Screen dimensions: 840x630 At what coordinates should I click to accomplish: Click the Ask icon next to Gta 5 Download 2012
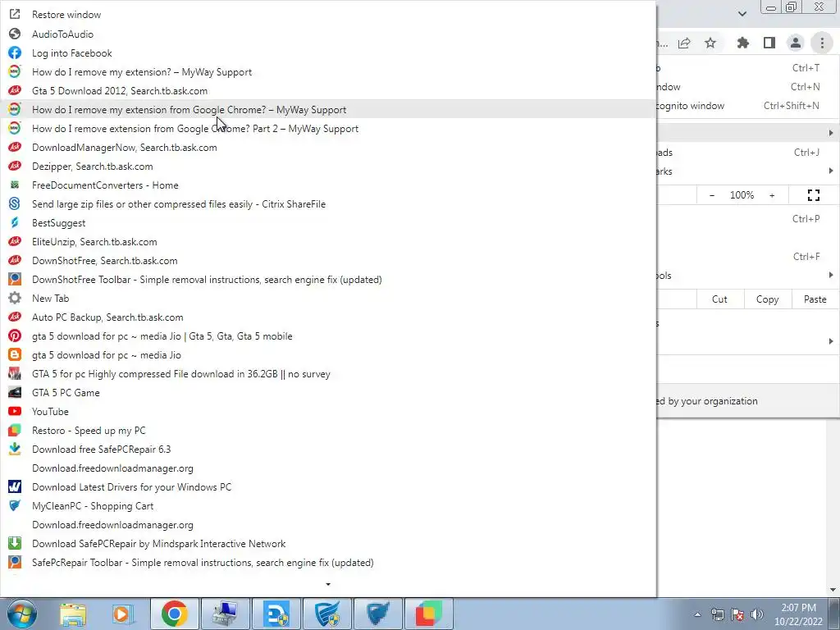[x=15, y=90]
